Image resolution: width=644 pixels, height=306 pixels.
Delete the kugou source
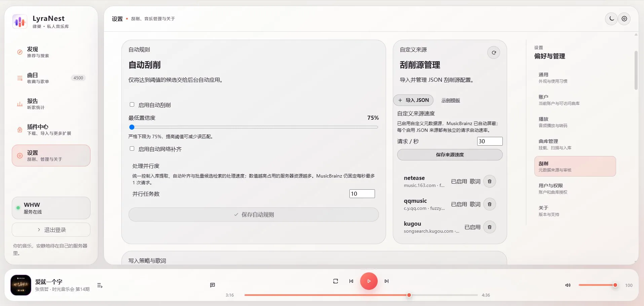[490, 227]
